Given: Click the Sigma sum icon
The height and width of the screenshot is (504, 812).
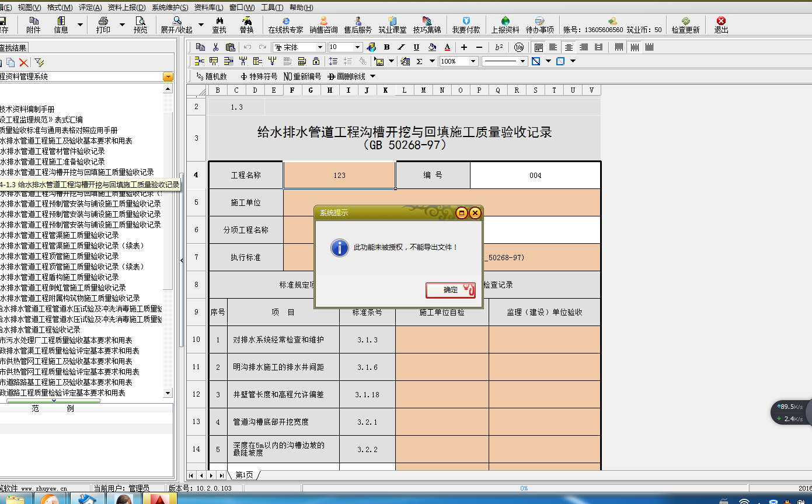Looking at the screenshot, I should point(420,61).
